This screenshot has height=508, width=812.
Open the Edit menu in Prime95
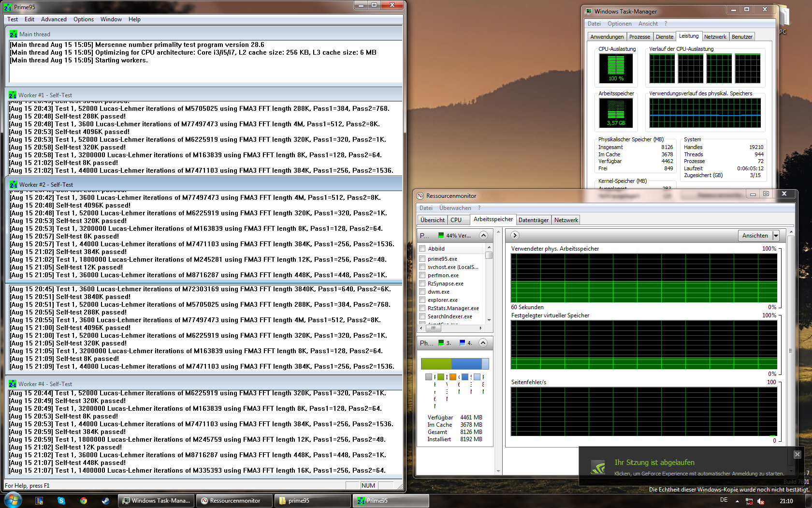point(29,19)
